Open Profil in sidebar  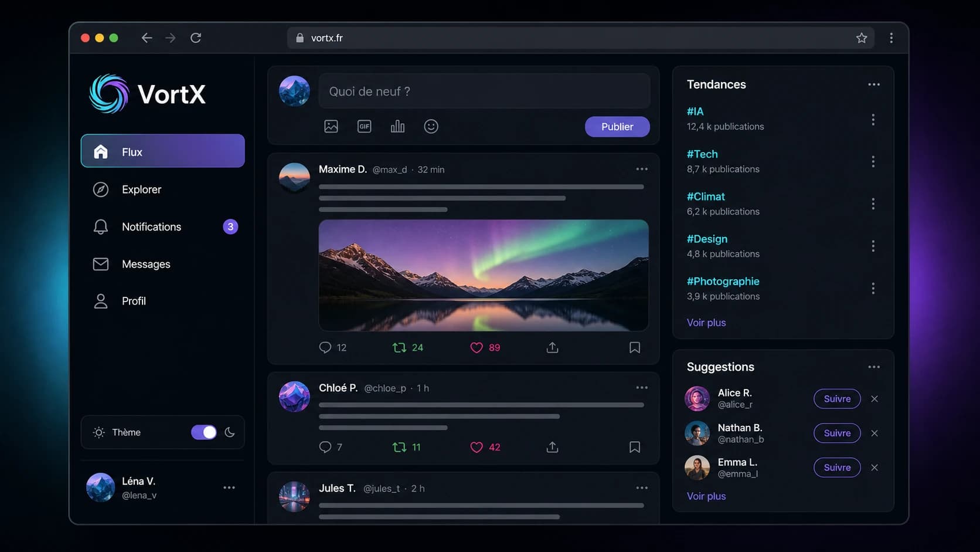point(162,301)
